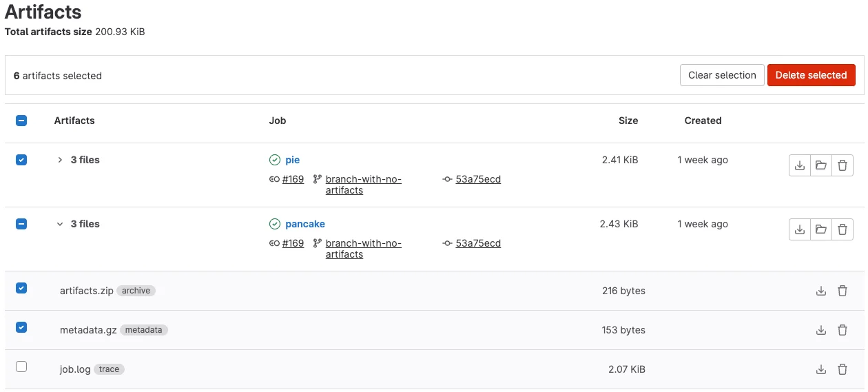This screenshot has height=392, width=868.
Task: Download the artifacts.zip file
Action: (x=820, y=291)
